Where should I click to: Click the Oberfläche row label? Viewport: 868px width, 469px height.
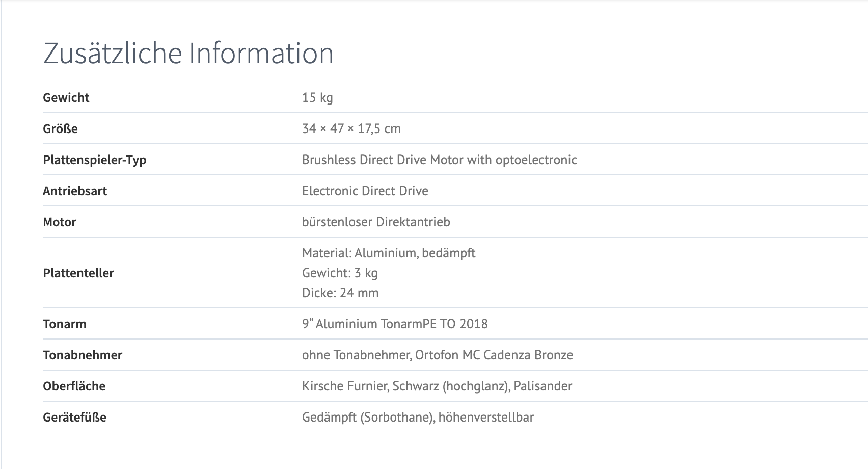tap(74, 386)
